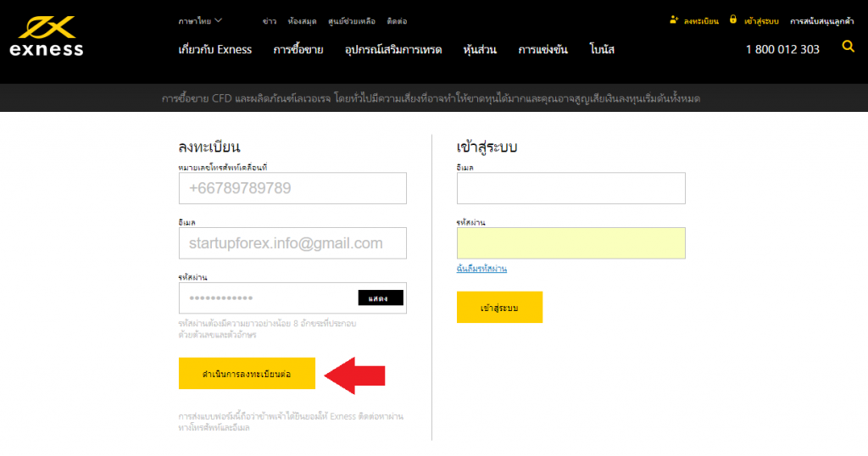This screenshot has width=868, height=456.
Task: Open the ศูนย์ช่วยเหลือ link
Action: [352, 21]
